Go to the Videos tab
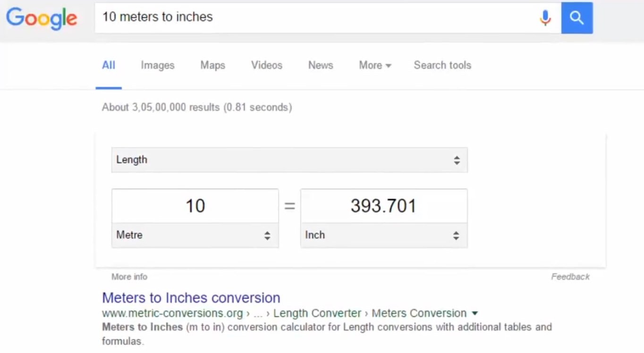Image resolution: width=644 pixels, height=353 pixels. pos(266,65)
